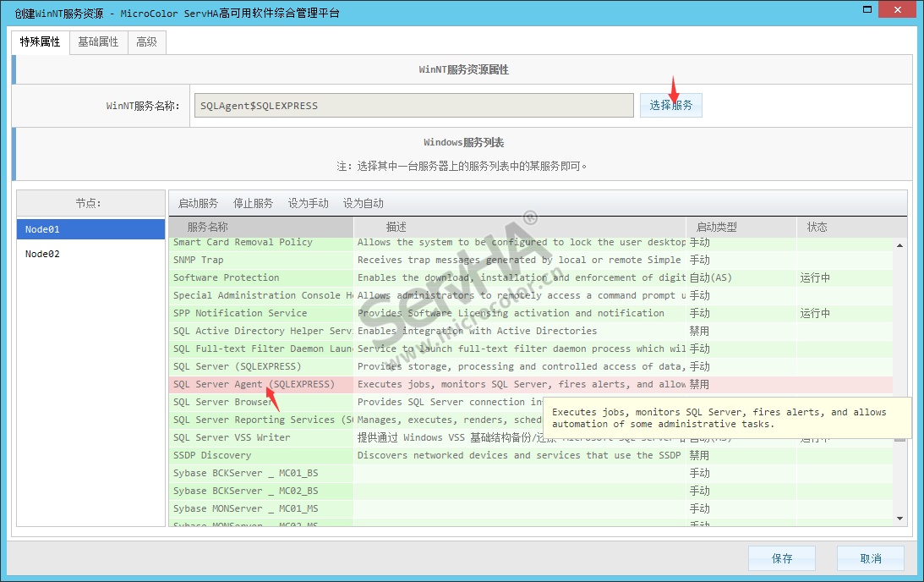924x582 pixels.
Task: Click the 启动类型 column header
Action: click(716, 227)
